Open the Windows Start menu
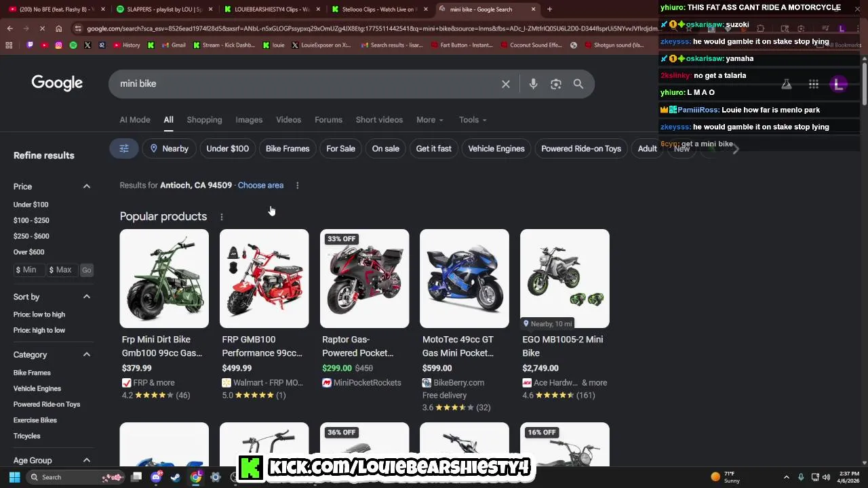Image resolution: width=868 pixels, height=488 pixels. click(14, 477)
